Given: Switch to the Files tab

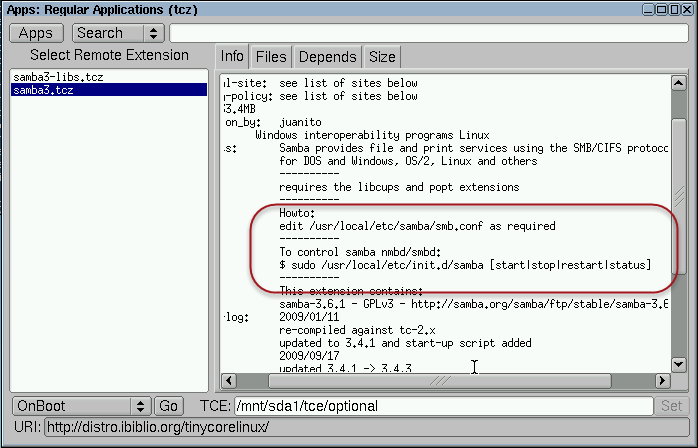Looking at the screenshot, I should click(268, 57).
